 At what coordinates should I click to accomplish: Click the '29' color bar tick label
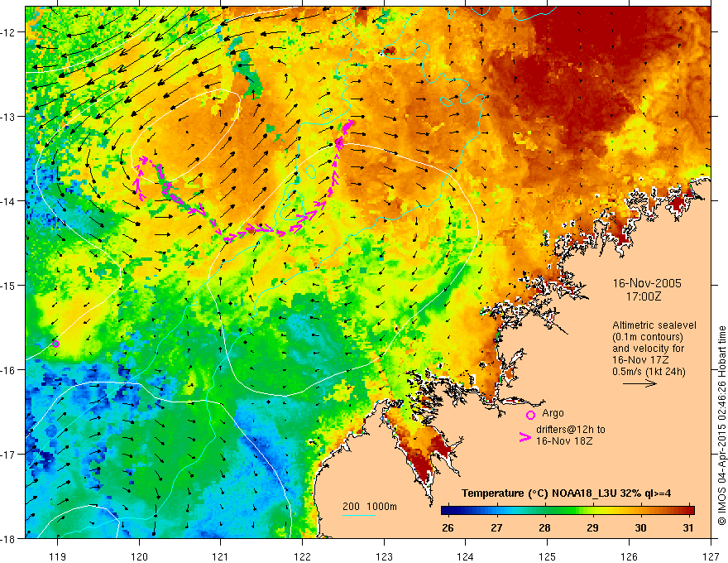(x=592, y=528)
